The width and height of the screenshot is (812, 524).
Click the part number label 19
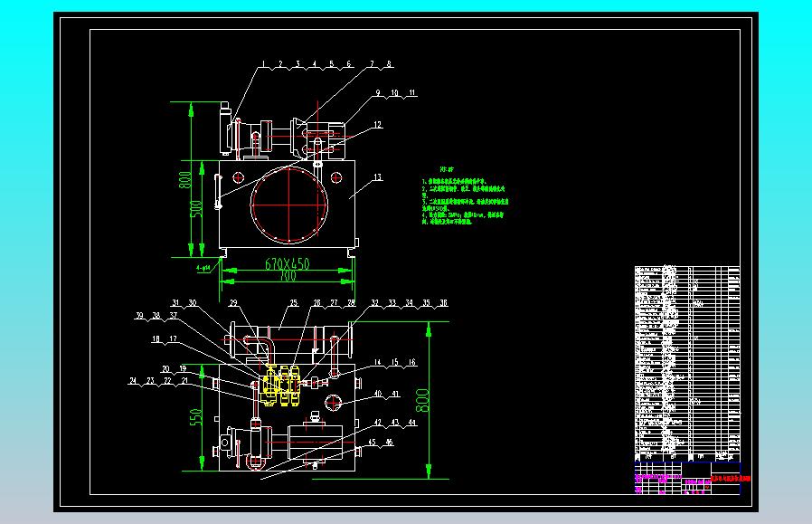183,369
